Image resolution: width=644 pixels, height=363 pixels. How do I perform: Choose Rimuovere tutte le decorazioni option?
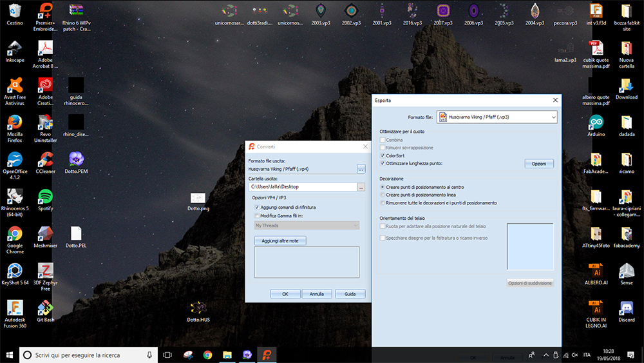[383, 202]
